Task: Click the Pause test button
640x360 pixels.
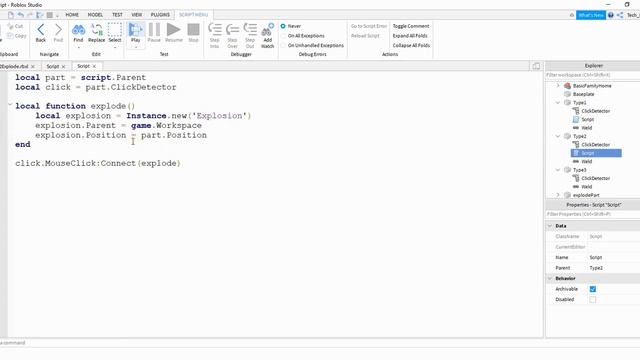Action: (x=154, y=33)
